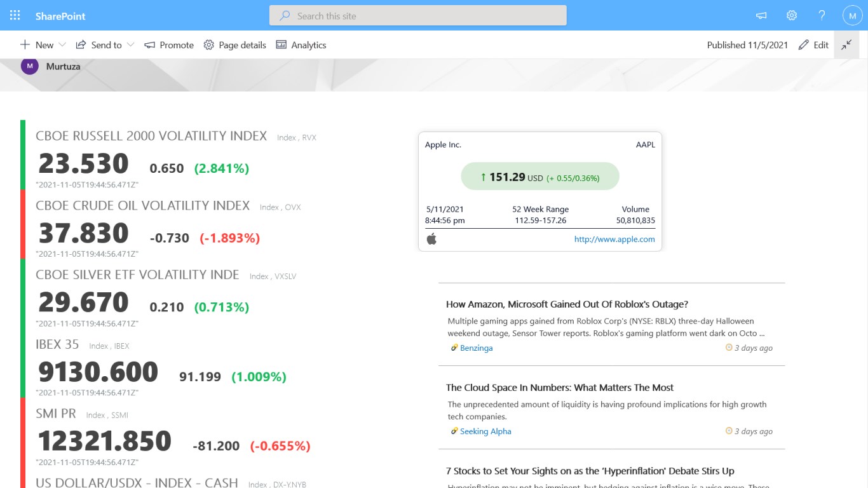Click the value 12321.850
The width and height of the screenshot is (868, 488).
105,442
